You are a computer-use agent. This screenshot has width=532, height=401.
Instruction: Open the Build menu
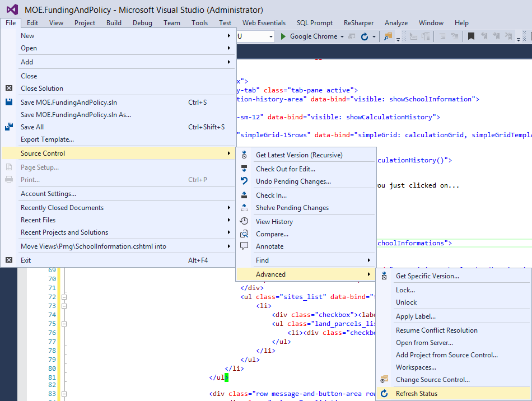(x=114, y=23)
